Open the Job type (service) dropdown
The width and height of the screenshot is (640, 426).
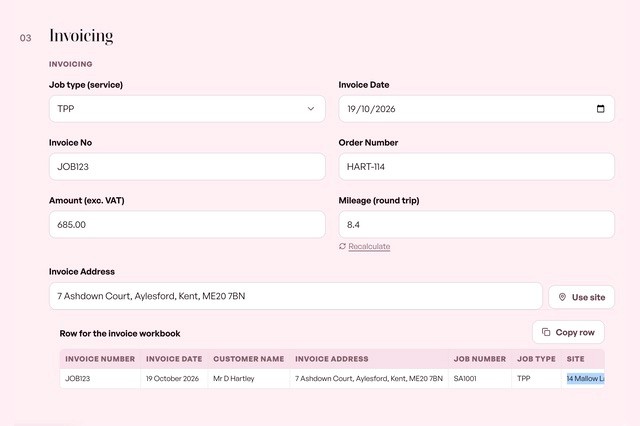[187, 109]
